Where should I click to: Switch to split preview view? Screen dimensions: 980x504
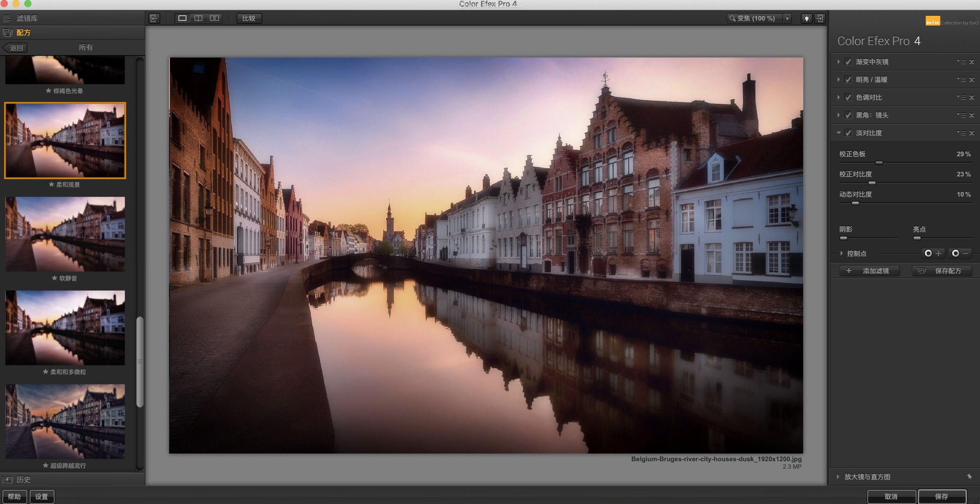[198, 18]
